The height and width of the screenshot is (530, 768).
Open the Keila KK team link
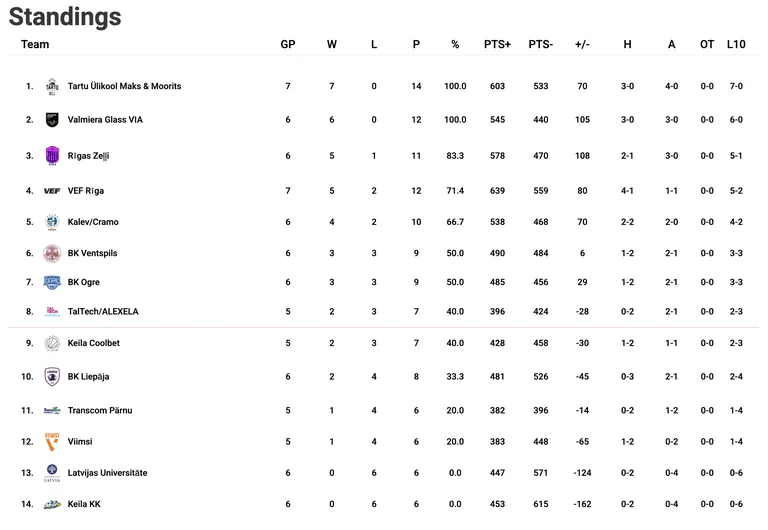point(84,505)
